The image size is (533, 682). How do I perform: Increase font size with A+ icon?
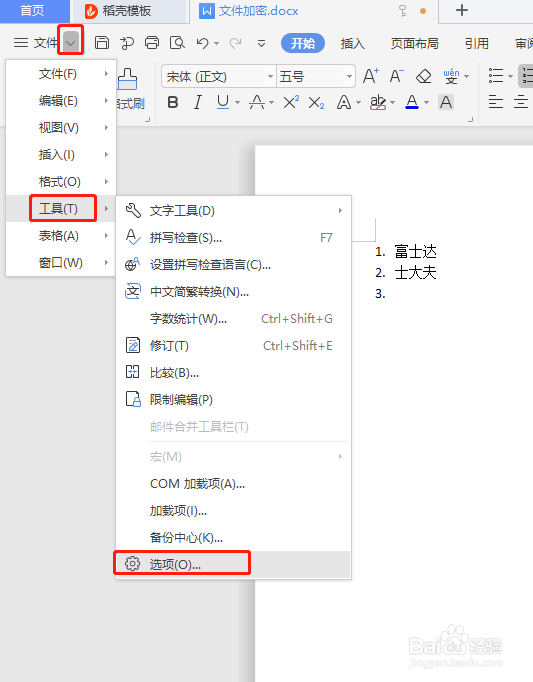click(371, 77)
